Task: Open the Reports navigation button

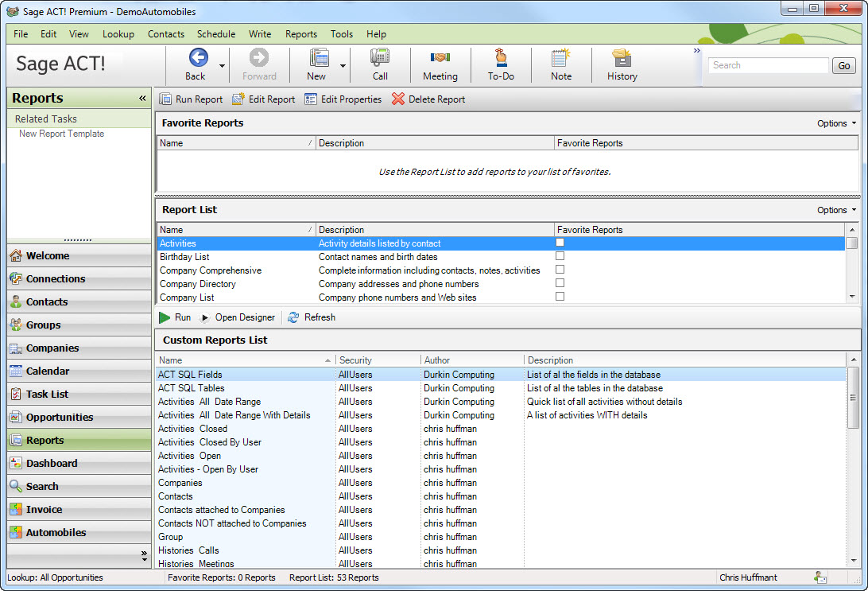Action: coord(79,441)
